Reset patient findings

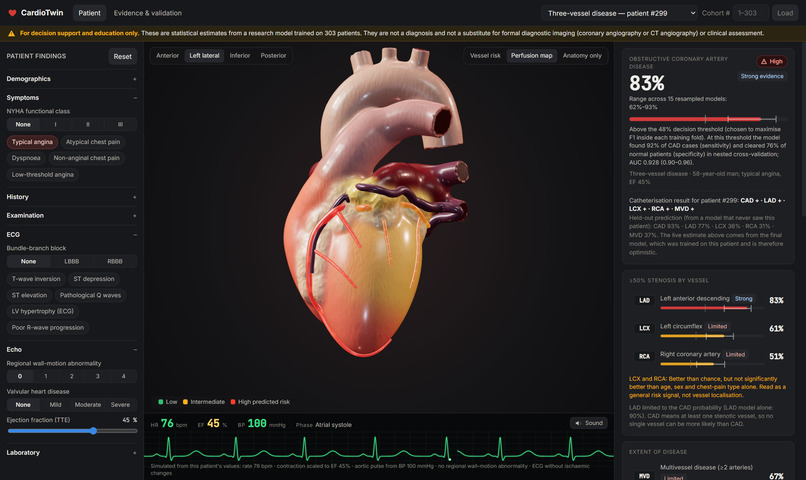pos(122,57)
